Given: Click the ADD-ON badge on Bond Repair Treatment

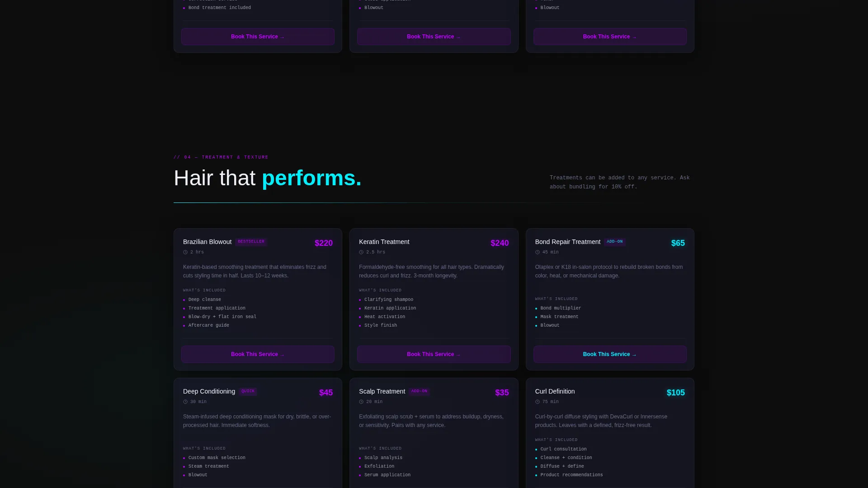Looking at the screenshot, I should click(x=615, y=242).
